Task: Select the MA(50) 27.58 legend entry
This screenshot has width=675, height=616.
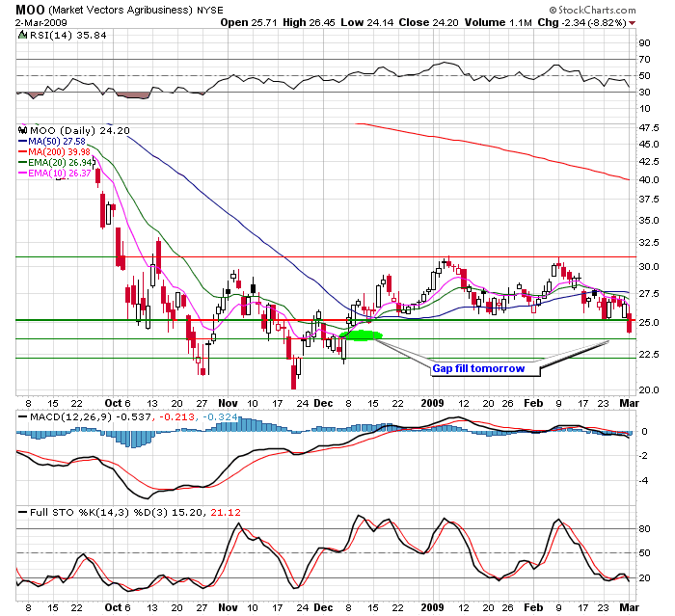Action: coord(52,141)
